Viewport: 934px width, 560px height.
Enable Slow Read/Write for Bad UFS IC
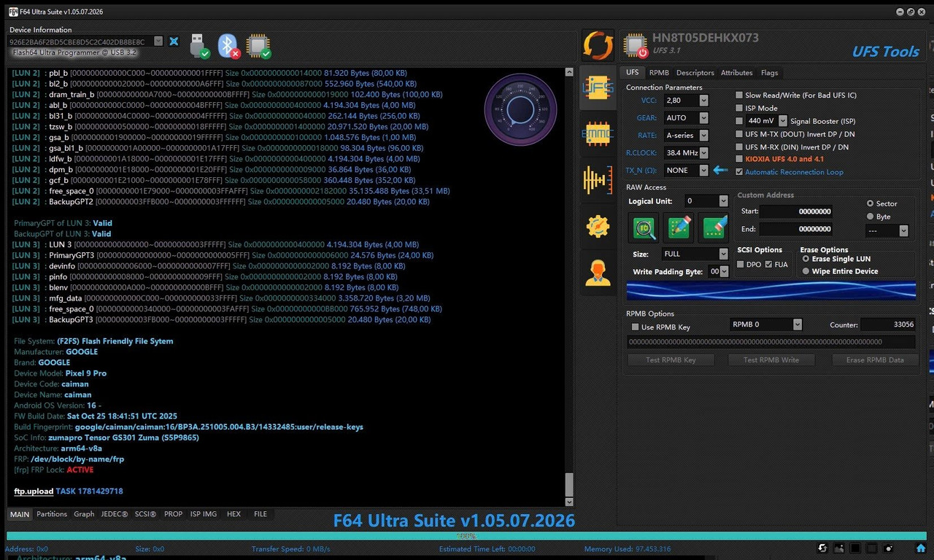click(x=739, y=96)
